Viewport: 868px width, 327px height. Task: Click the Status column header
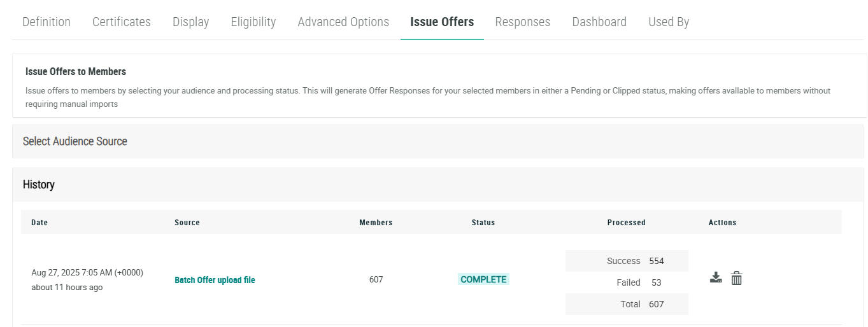[x=483, y=223]
